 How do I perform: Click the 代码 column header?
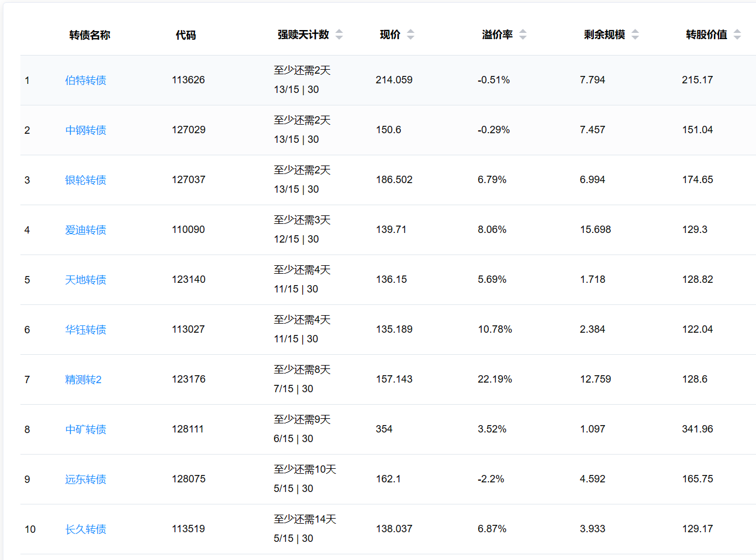tap(185, 35)
